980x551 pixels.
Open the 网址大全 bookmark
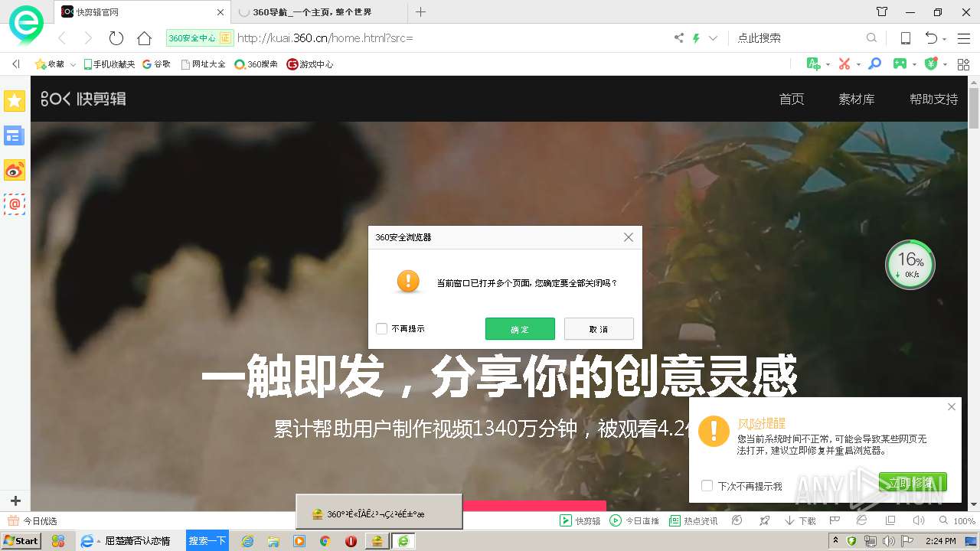204,64
